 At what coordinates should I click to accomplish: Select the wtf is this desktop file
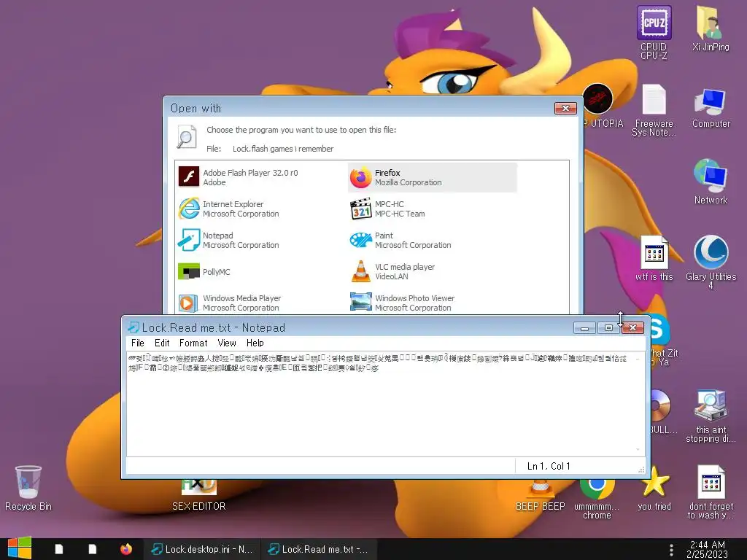point(654,258)
